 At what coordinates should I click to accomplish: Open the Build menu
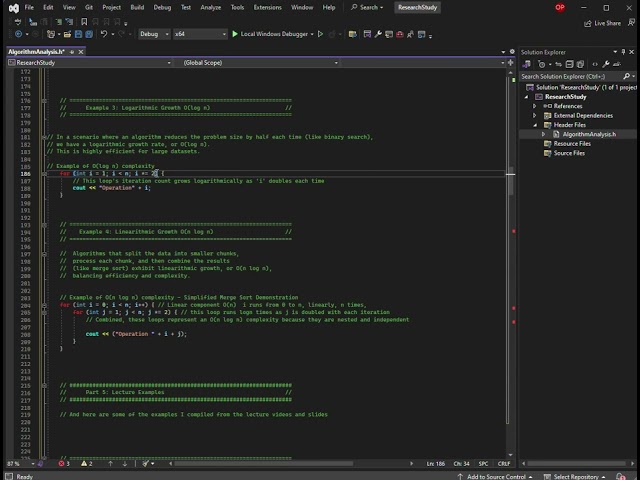coord(137,7)
